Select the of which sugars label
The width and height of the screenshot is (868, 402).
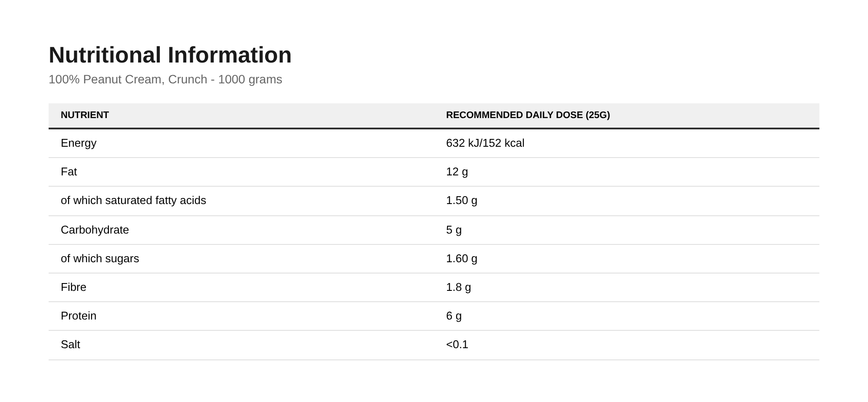100,259
